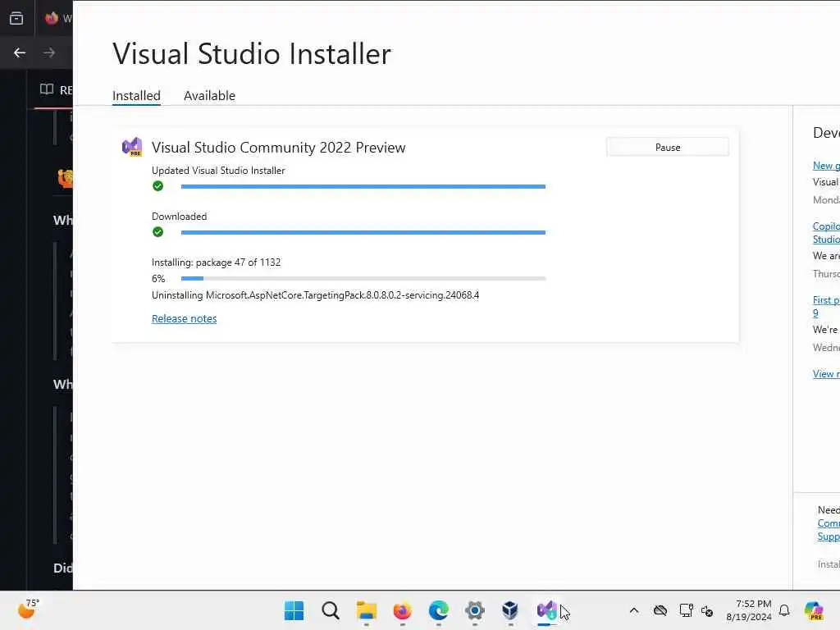Viewport: 840px width, 630px height.
Task: Click the 6% progress label
Action: [x=158, y=279]
